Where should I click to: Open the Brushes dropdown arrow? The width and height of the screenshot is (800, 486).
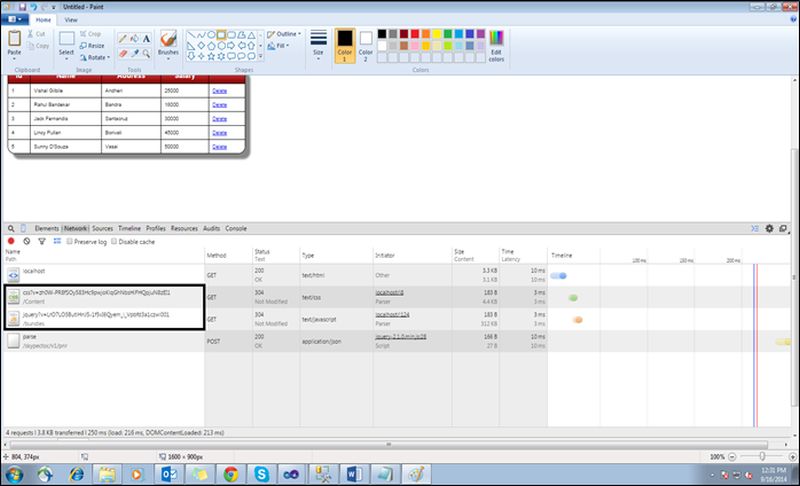(x=168, y=59)
